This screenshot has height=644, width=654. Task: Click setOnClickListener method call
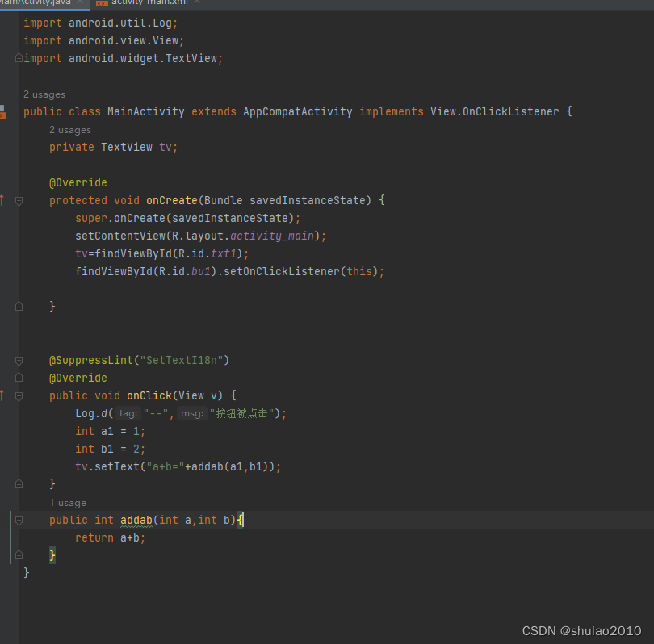tap(282, 272)
